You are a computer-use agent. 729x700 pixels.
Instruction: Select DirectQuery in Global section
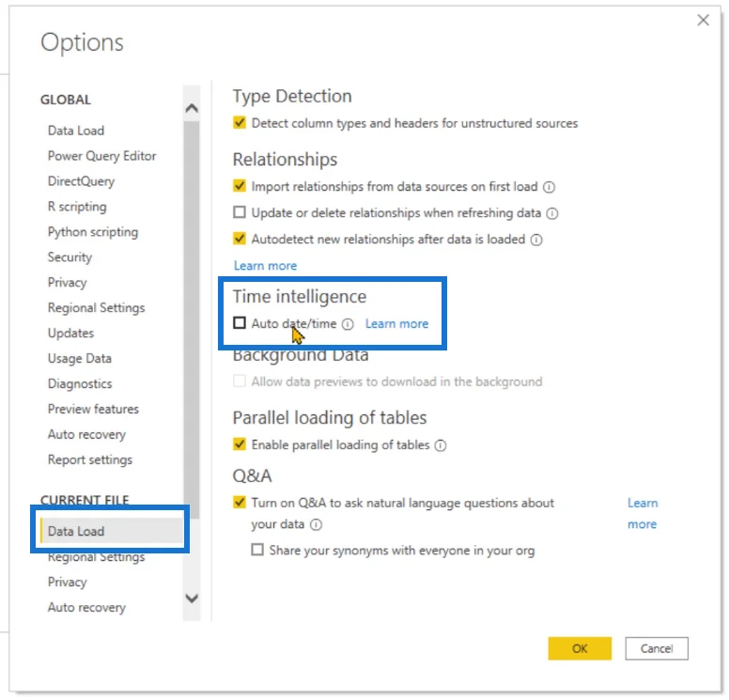click(x=82, y=181)
